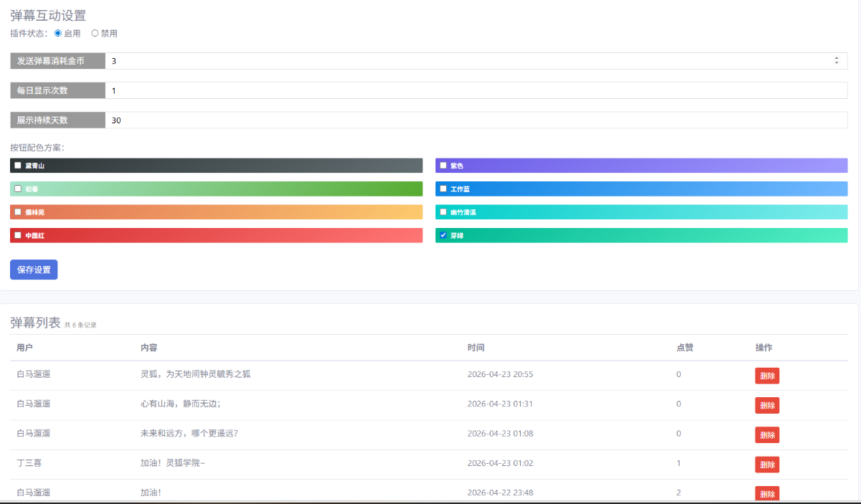The width and height of the screenshot is (861, 504).
Task: Remove the 未来和远方 comment via 删除
Action: [766, 435]
